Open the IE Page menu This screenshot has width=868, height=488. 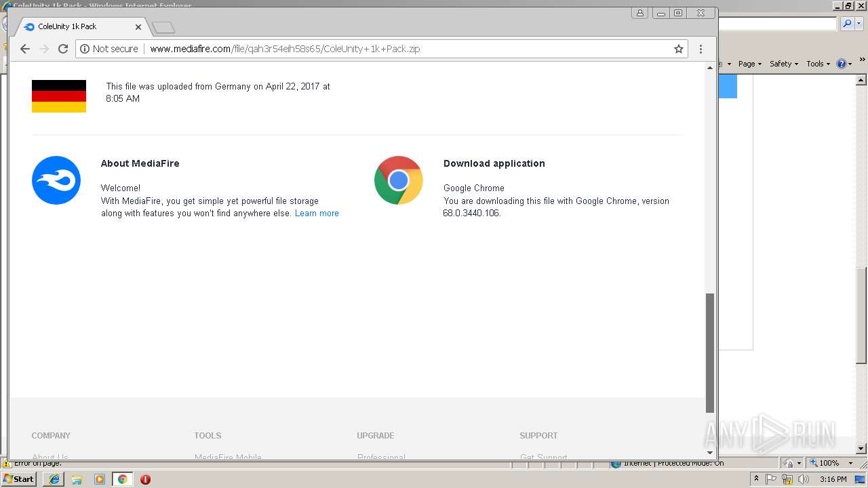(x=749, y=64)
